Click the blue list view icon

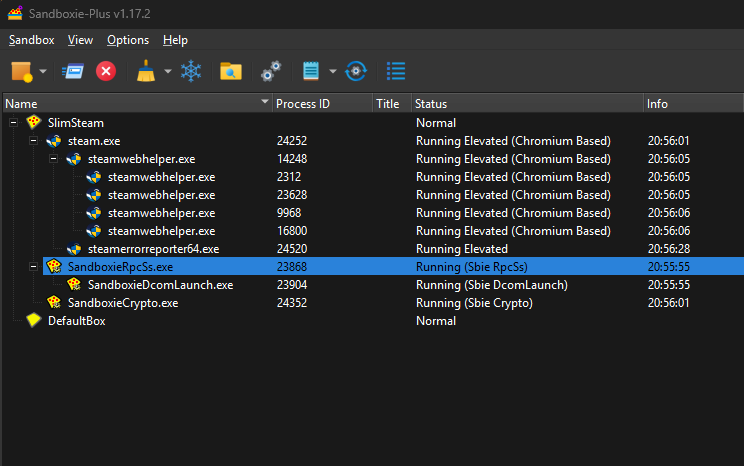tap(396, 72)
